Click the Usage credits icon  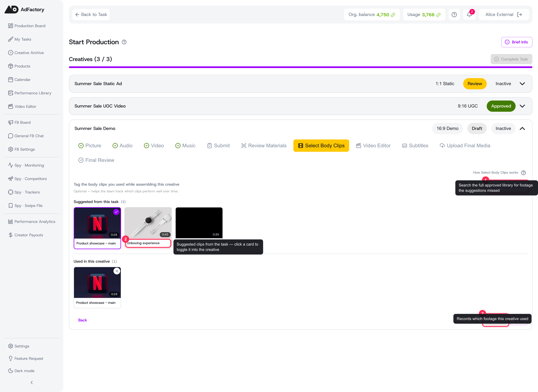click(439, 15)
